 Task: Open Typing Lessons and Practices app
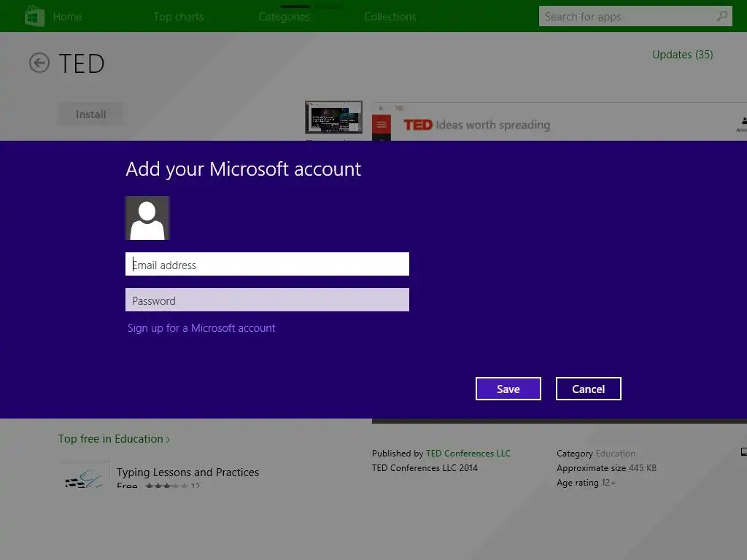tap(187, 472)
